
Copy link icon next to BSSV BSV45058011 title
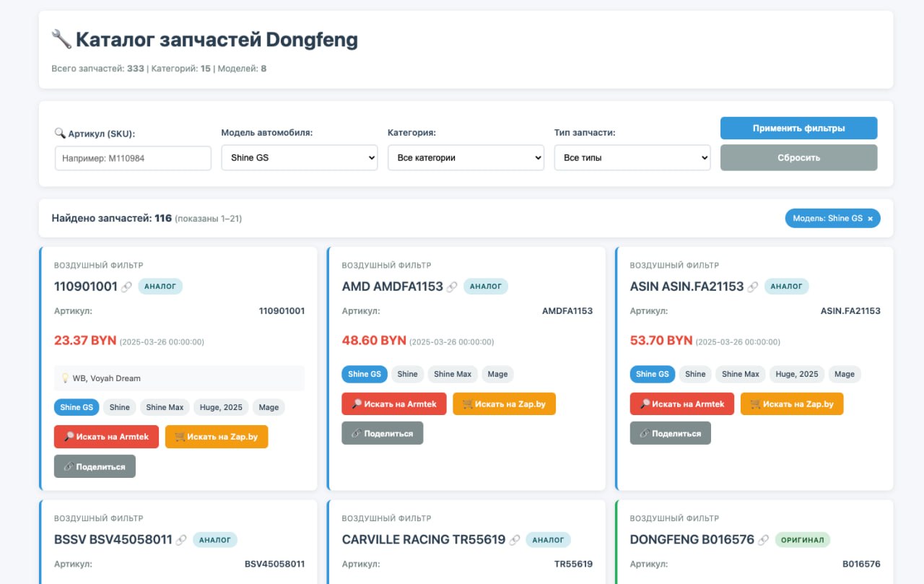click(x=181, y=539)
